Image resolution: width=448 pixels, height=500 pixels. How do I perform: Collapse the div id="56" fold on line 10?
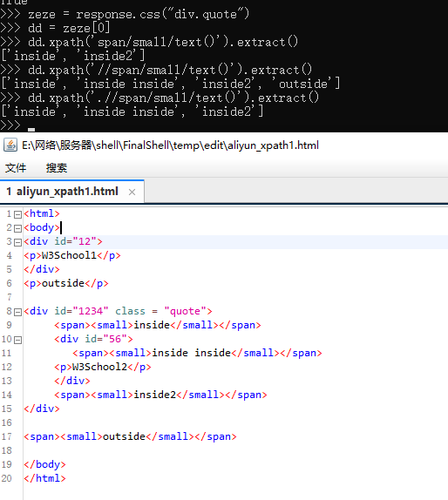point(18,340)
